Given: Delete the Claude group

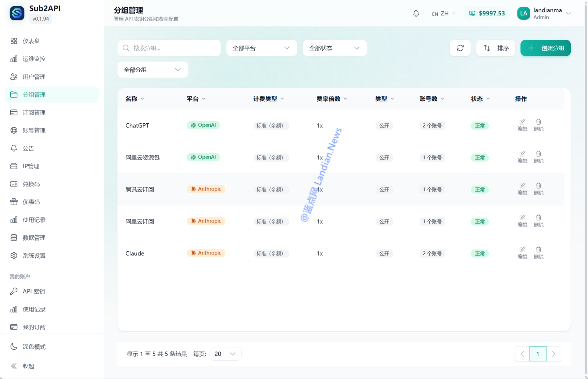Looking at the screenshot, I should click(x=538, y=253).
